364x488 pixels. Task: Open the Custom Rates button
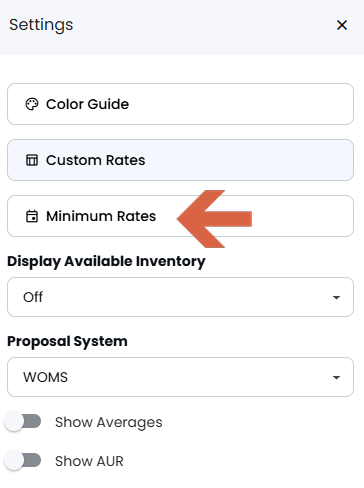pos(180,160)
